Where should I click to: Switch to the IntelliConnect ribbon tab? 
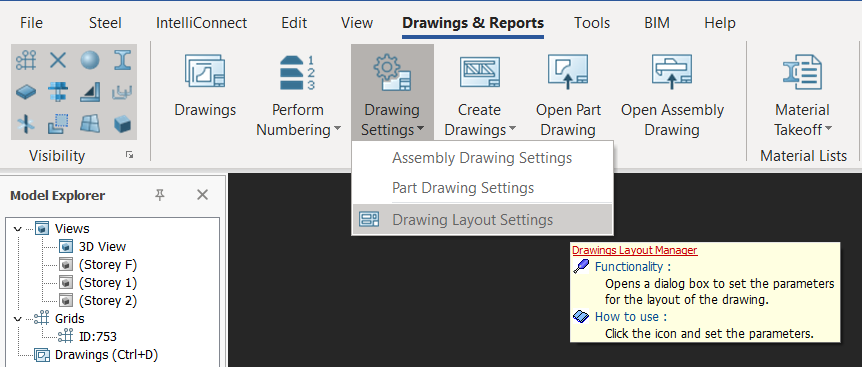201,23
